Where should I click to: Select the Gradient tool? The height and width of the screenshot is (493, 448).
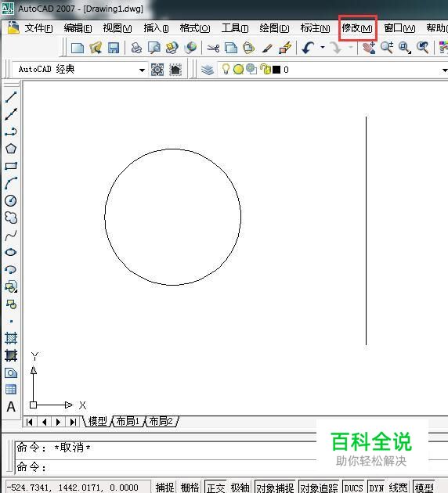pyautogui.click(x=11, y=355)
